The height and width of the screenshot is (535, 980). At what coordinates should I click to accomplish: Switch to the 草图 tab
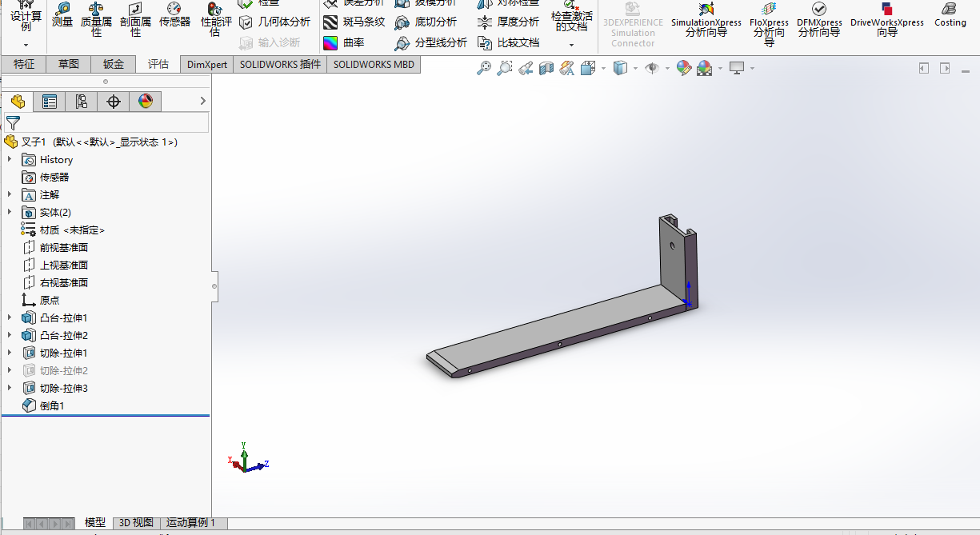[x=69, y=64]
